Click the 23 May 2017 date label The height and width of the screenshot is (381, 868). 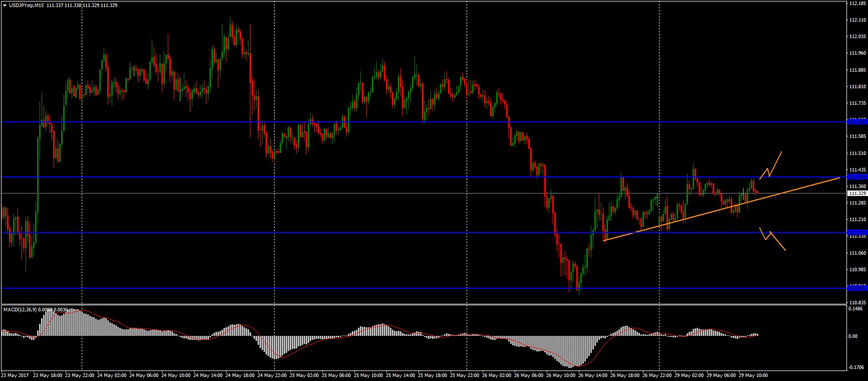[x=15, y=375]
